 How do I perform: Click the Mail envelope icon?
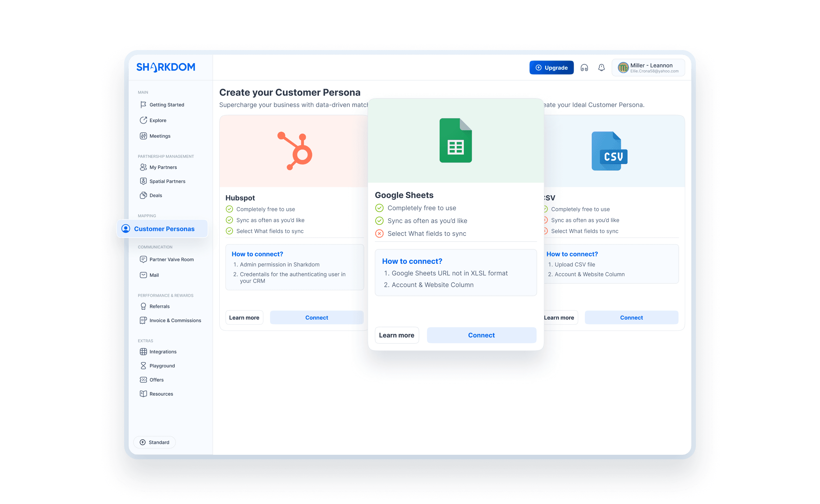coord(143,275)
